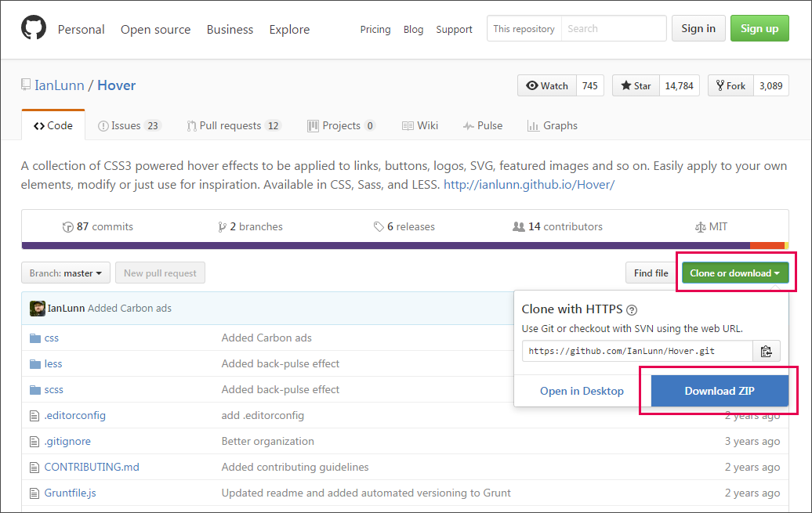812x513 pixels.
Task: Open the Explore menu item
Action: click(289, 30)
